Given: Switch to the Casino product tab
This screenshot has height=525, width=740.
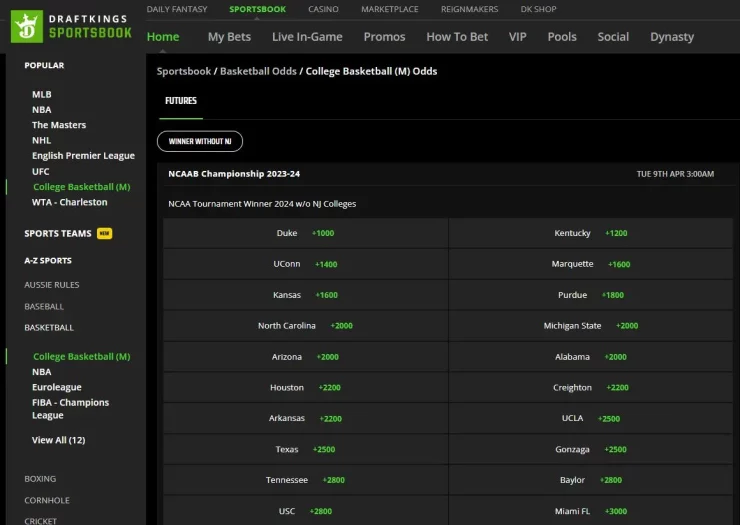Looking at the screenshot, I should coord(323,9).
